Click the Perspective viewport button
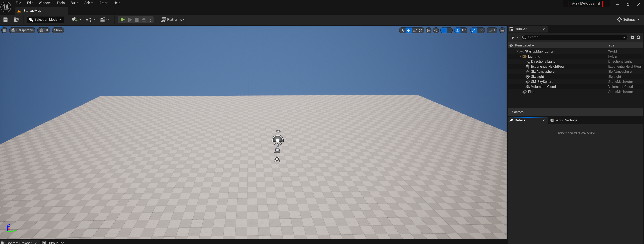 coord(22,30)
